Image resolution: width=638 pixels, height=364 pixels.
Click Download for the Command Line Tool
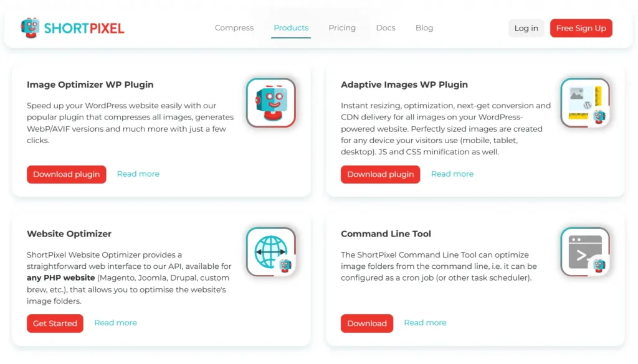(367, 324)
